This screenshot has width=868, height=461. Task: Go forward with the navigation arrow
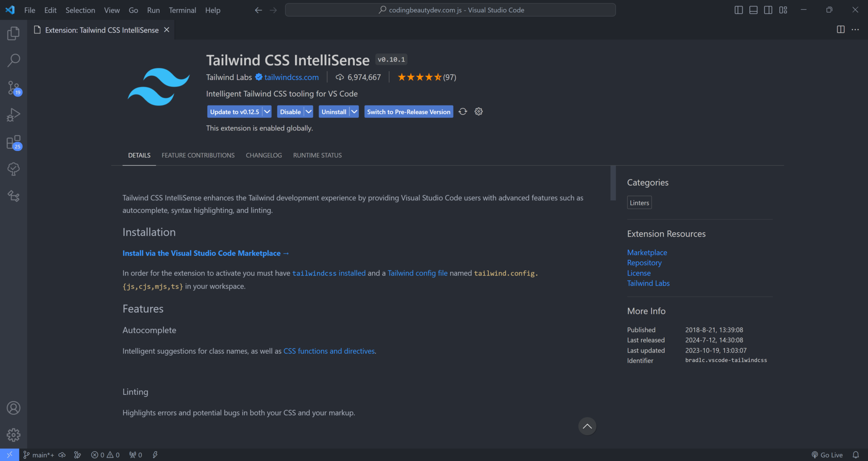pyautogui.click(x=273, y=10)
